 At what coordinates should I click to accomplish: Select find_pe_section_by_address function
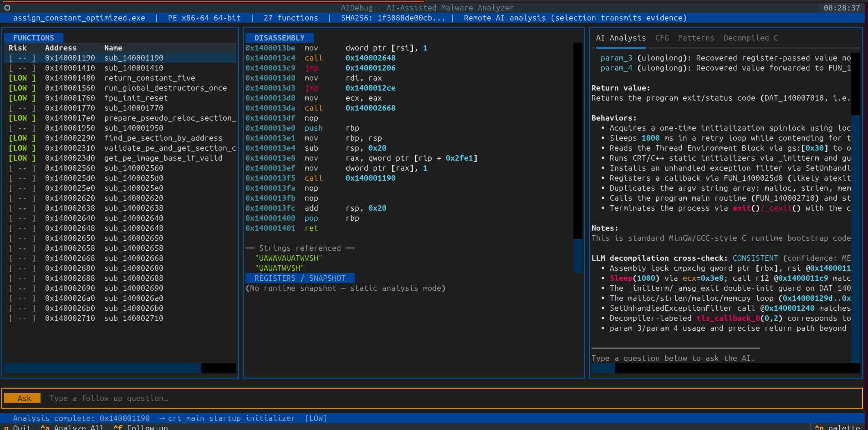120,138
